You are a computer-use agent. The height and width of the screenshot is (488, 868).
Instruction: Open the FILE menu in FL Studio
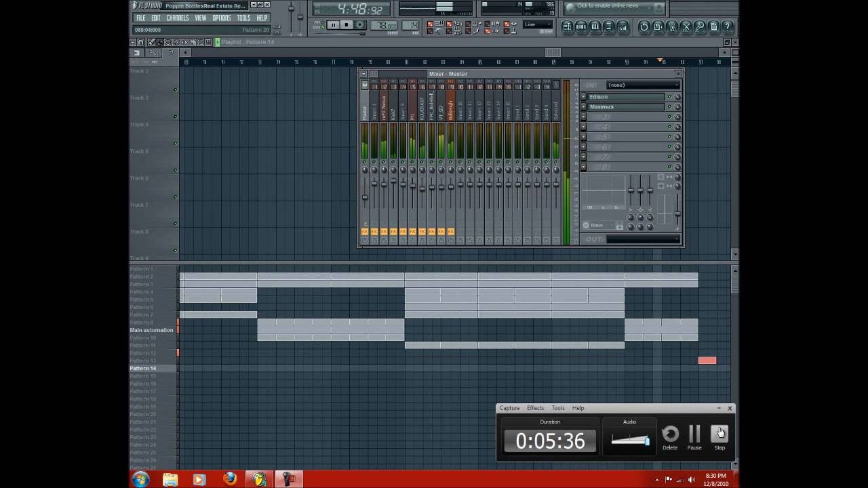click(140, 18)
